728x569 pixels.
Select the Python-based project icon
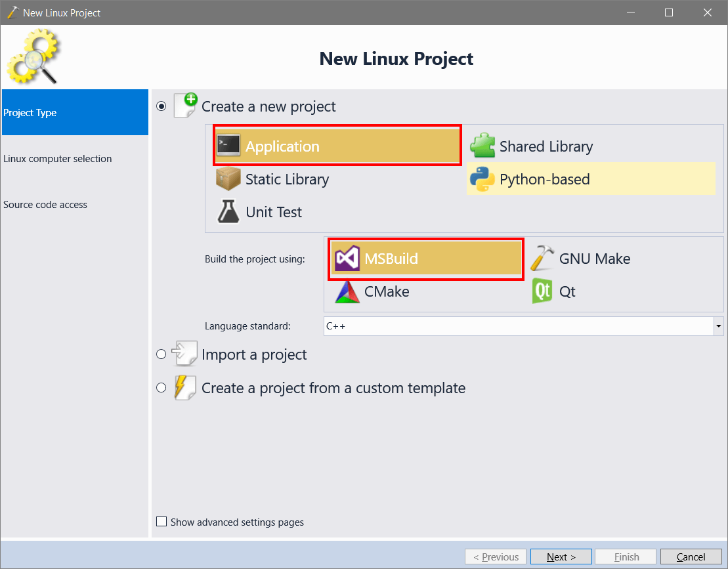(482, 179)
